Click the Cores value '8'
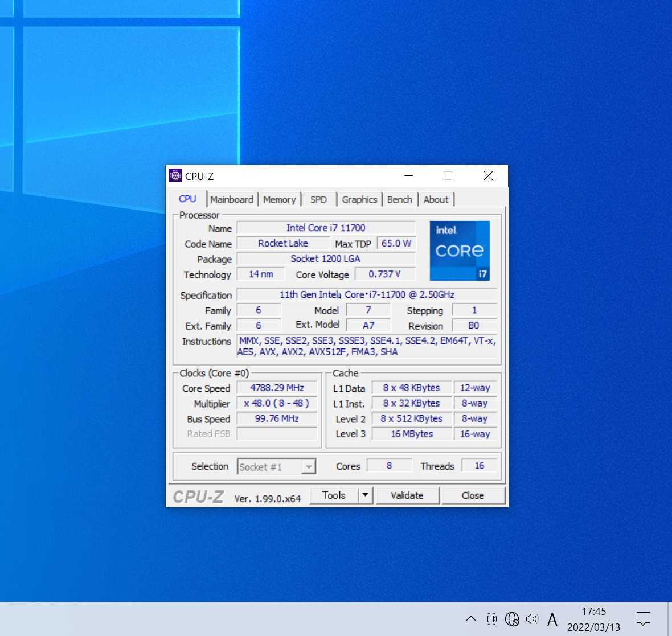Viewport: 672px width, 636px height. click(x=389, y=466)
